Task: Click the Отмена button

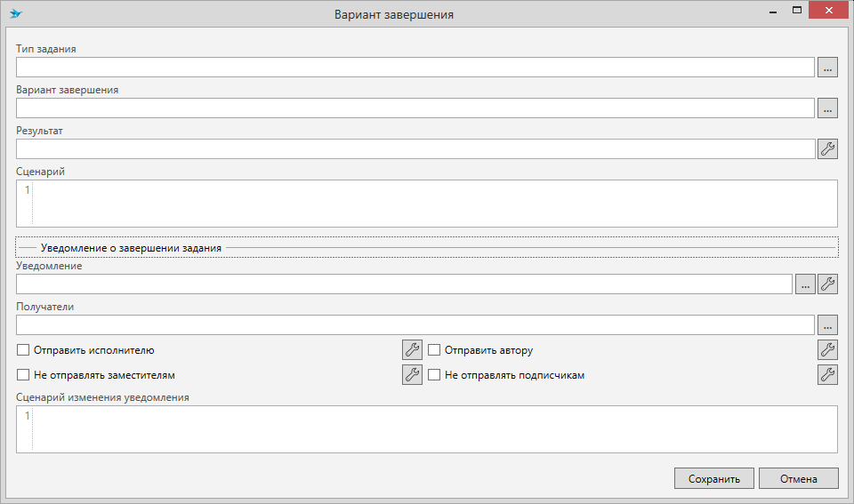Action: pyautogui.click(x=798, y=478)
